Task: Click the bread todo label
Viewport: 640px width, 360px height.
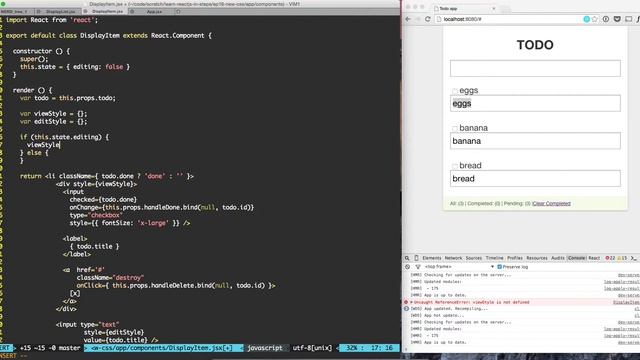Action: point(470,166)
